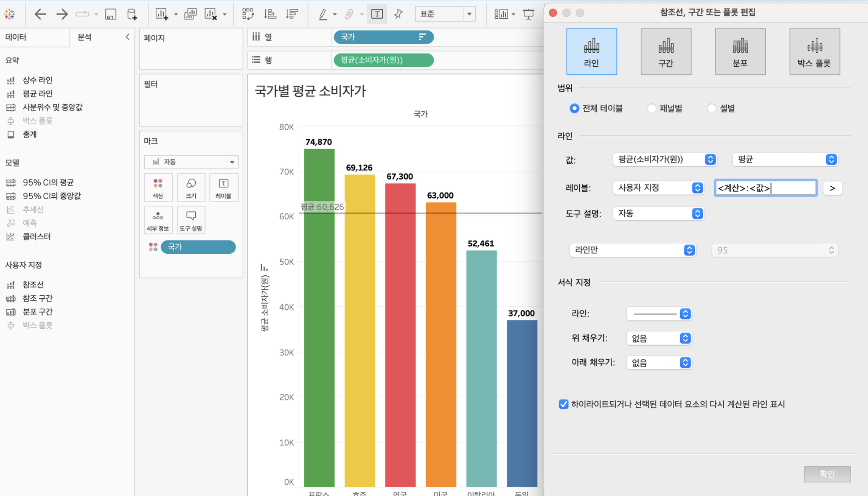Screen dimensions: 868x496
Task: Switch to the 데이터 pane tab
Action: click(x=16, y=37)
